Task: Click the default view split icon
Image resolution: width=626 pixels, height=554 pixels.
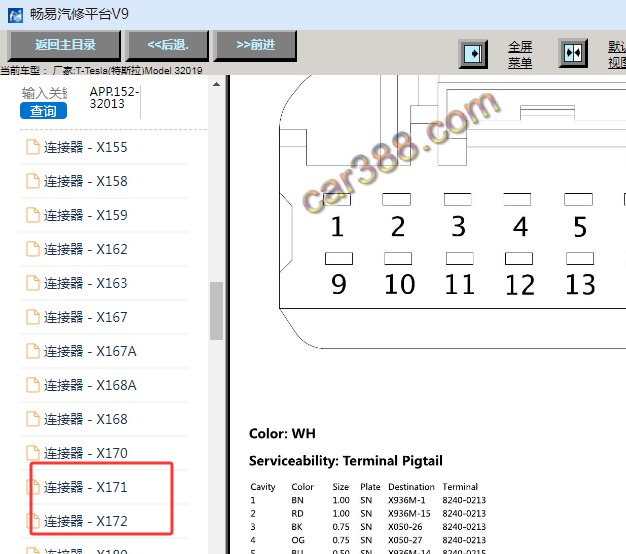Action: point(573,53)
